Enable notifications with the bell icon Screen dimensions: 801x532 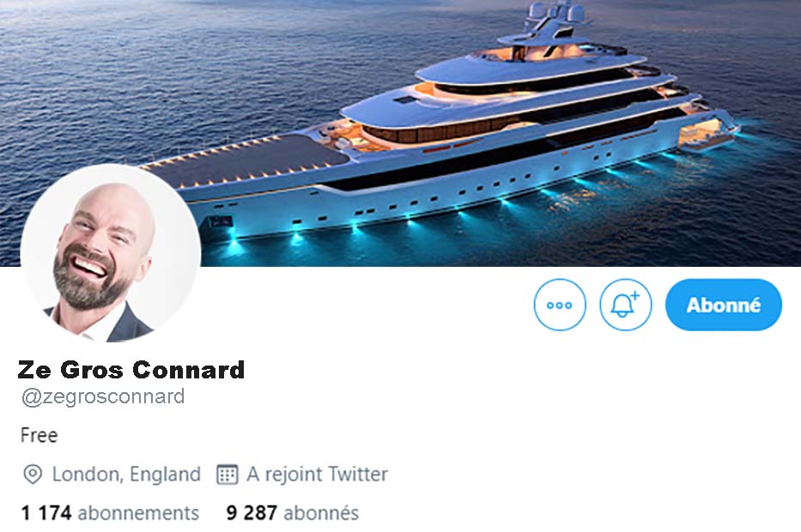[x=625, y=305]
